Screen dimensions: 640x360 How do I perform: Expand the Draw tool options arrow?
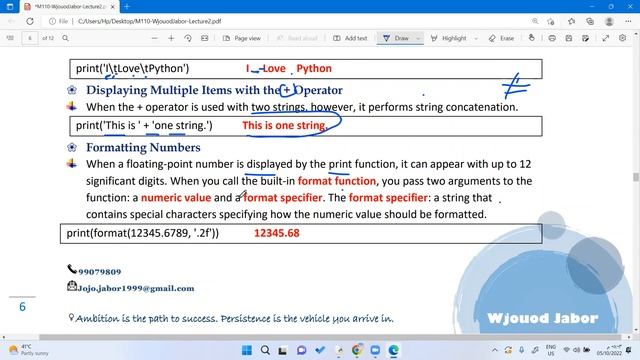[x=418, y=38]
